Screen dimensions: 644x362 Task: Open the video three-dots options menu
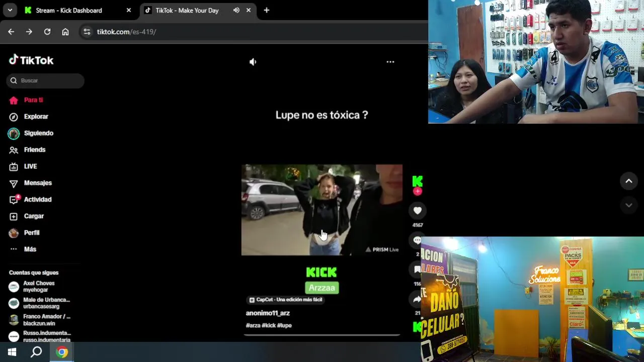point(390,62)
